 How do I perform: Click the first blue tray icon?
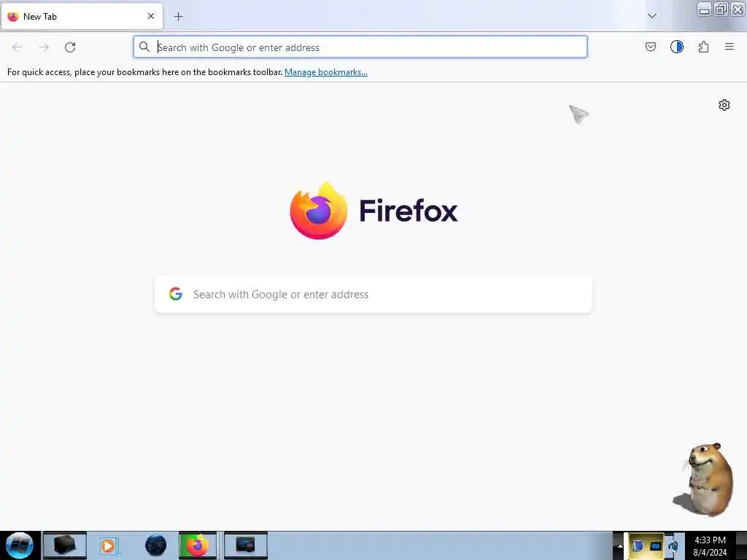[x=638, y=545]
